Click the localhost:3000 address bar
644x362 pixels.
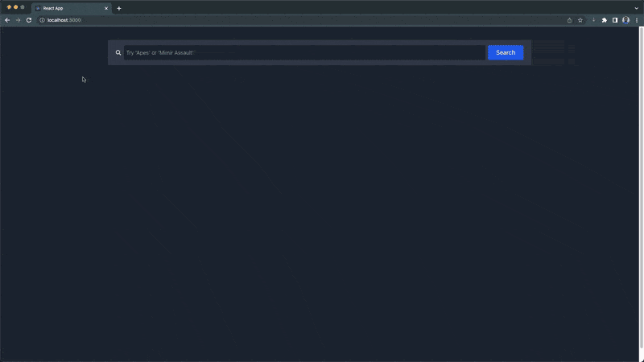pyautogui.click(x=304, y=20)
